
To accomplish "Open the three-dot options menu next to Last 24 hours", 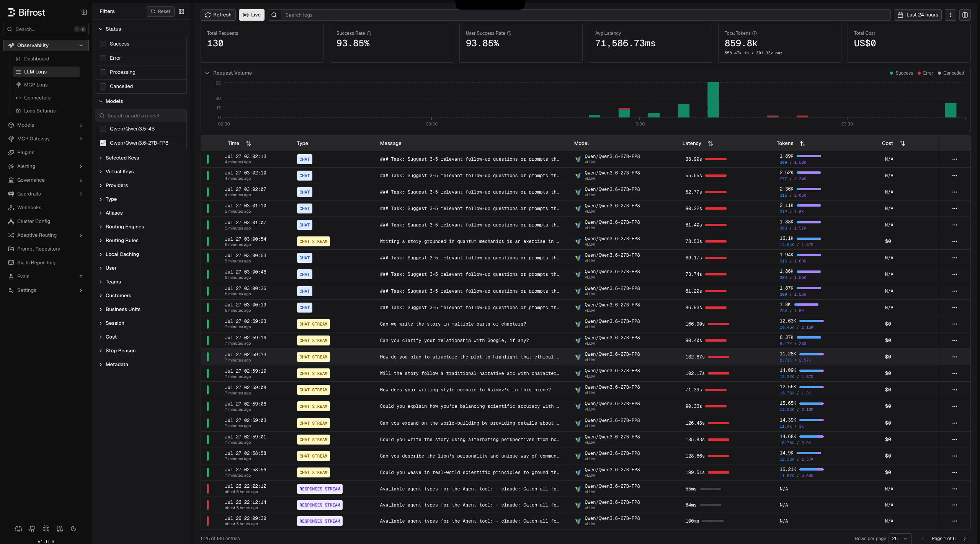I will [x=951, y=15].
